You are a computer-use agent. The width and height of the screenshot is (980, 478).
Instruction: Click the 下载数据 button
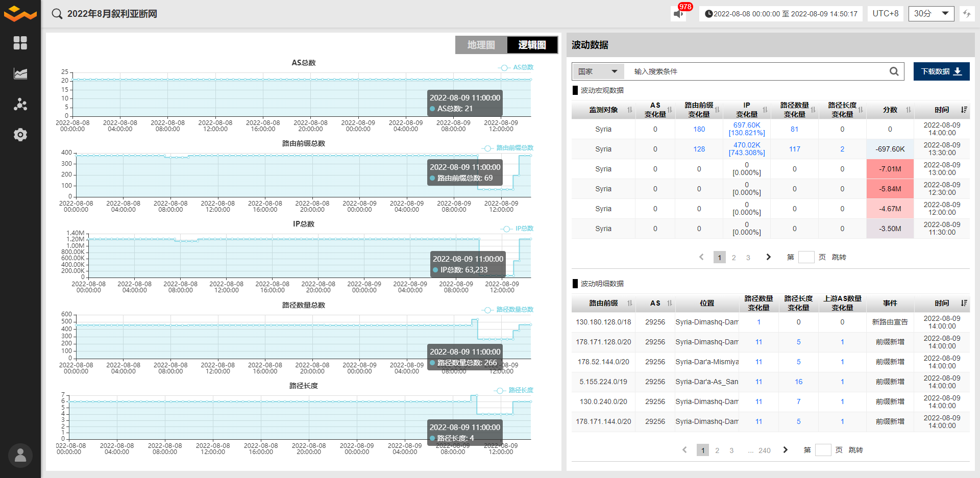[x=941, y=71]
